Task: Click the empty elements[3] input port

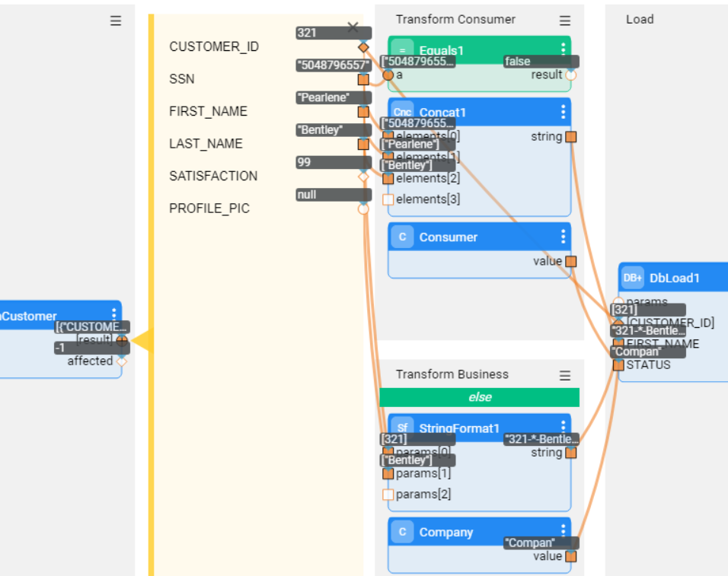Action: [x=388, y=199]
